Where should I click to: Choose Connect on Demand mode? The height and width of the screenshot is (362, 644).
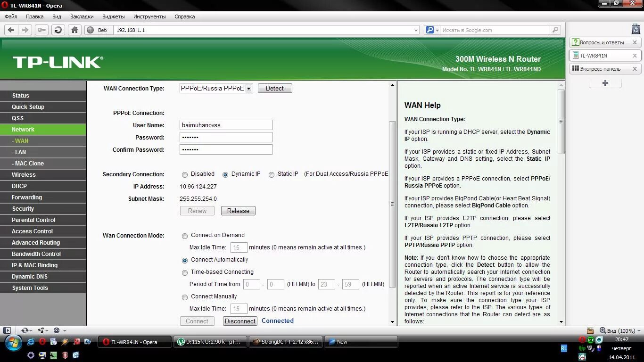click(185, 236)
